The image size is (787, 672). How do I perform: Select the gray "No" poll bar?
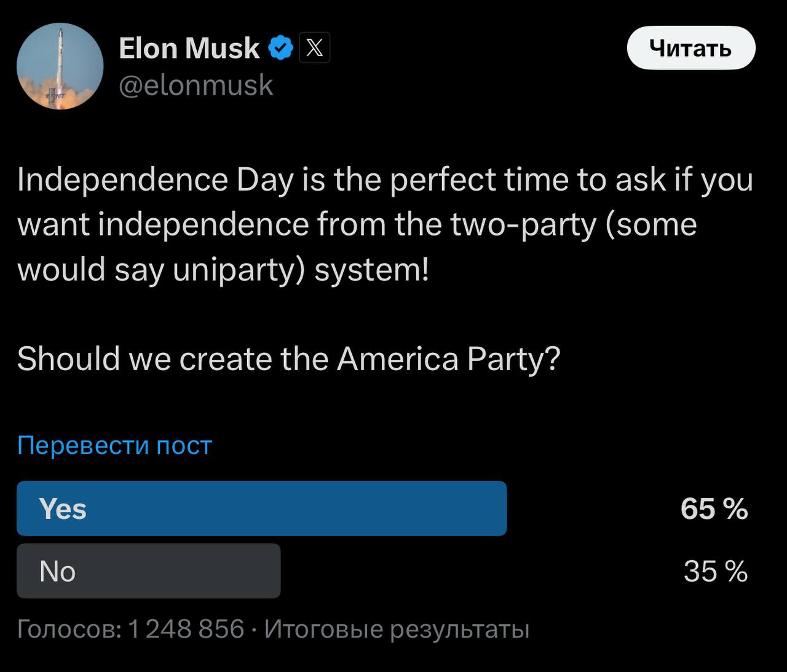tap(148, 571)
